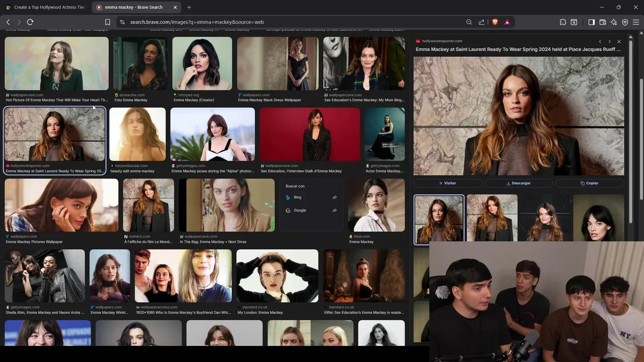644x362 pixels.
Task: Share this page link
Action: point(481,22)
